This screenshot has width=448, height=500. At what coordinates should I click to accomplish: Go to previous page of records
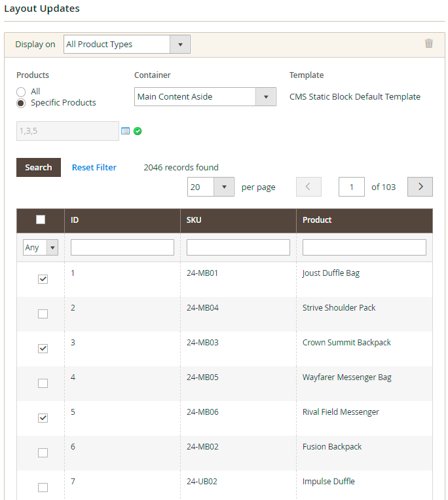click(308, 187)
